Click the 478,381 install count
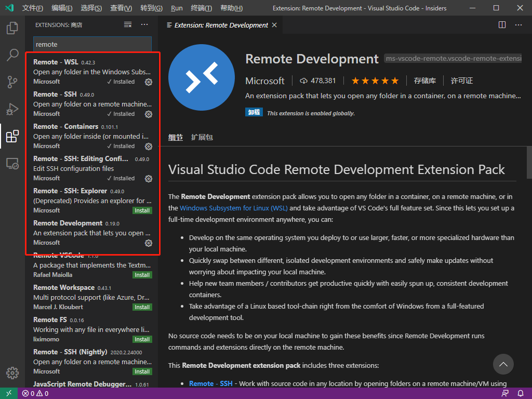Viewport: 532px width, 399px height. [318, 81]
